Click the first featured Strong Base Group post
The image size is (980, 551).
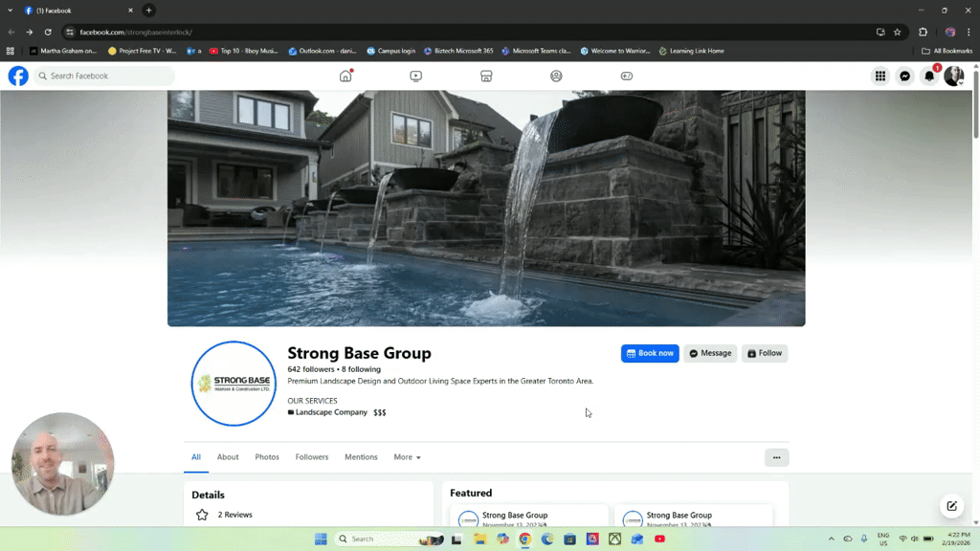point(528,516)
